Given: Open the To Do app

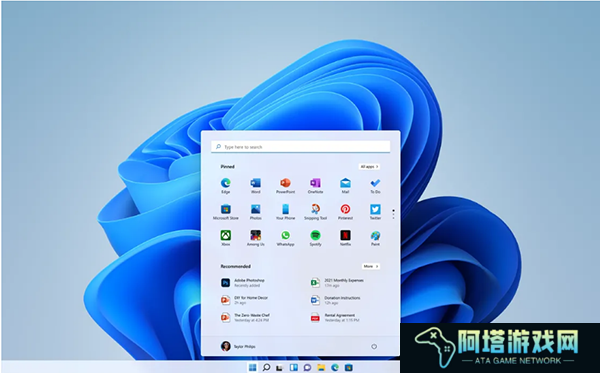Looking at the screenshot, I should pyautogui.click(x=375, y=186).
